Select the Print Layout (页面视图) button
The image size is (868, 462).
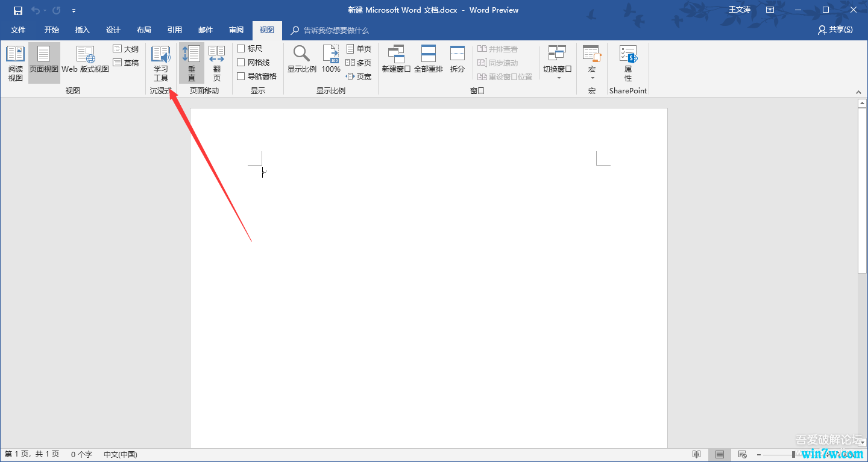coord(44,63)
